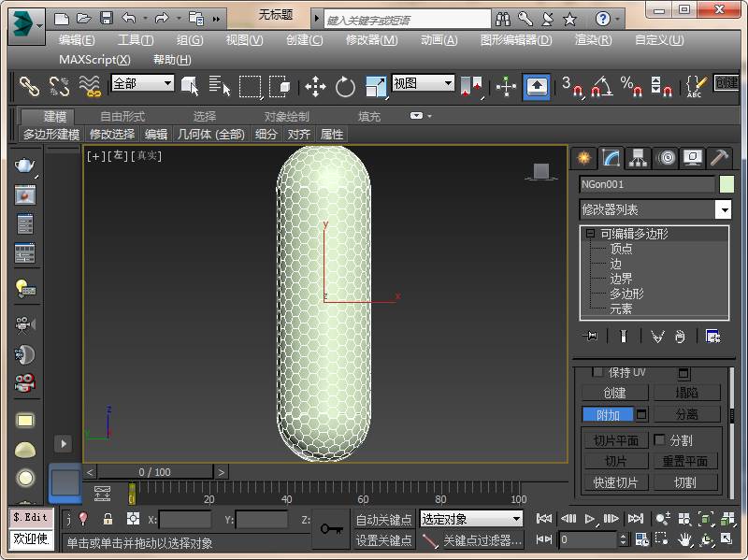Click the 附加 attach button
The height and width of the screenshot is (560, 748).
(608, 414)
